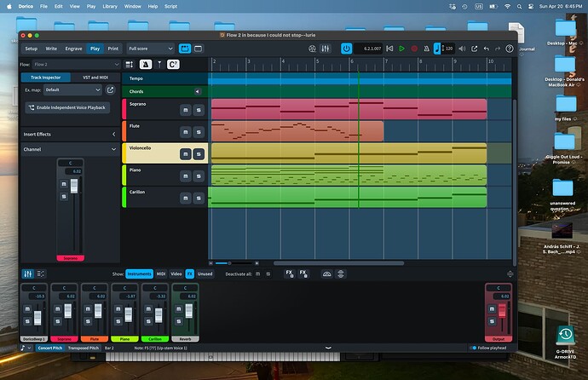This screenshot has width=588, height=380.
Task: Click the second FX toggle icon
Action: [x=303, y=273]
